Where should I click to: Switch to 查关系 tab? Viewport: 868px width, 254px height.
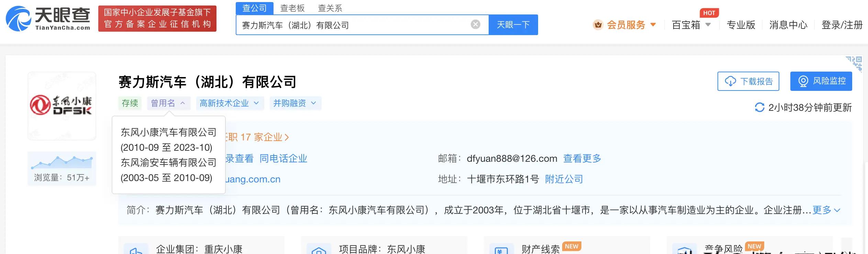330,8
